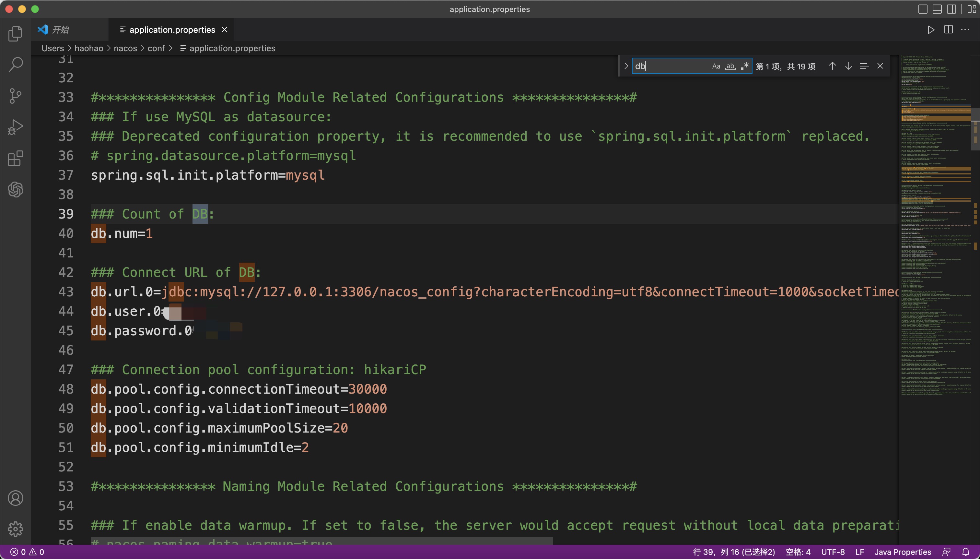Select the application.properties tab
The width and height of the screenshot is (980, 559).
[x=172, y=30]
